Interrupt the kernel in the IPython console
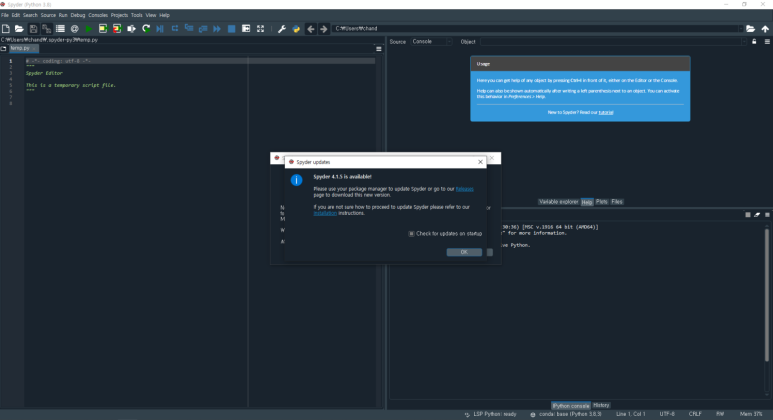Screen dimensions: 773x420 pos(748,214)
